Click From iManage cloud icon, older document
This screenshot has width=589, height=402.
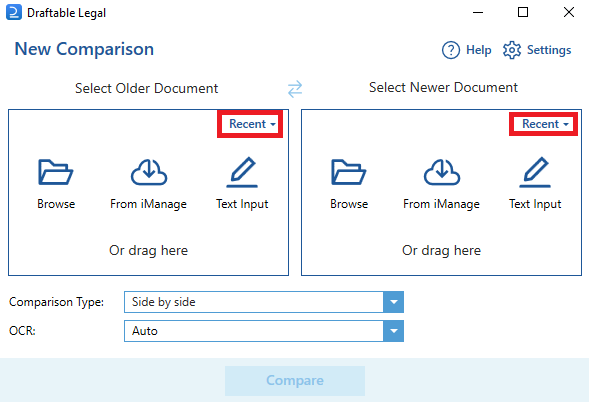tap(149, 172)
